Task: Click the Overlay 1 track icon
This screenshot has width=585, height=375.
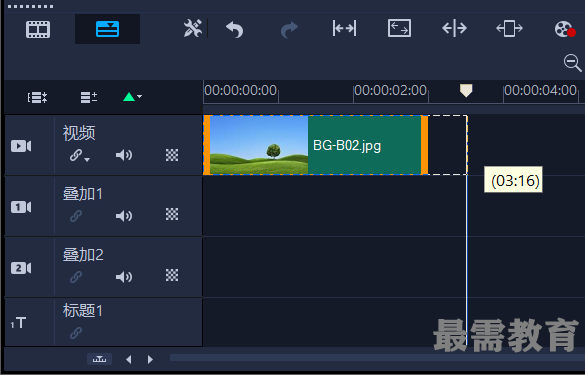Action: click(21, 207)
